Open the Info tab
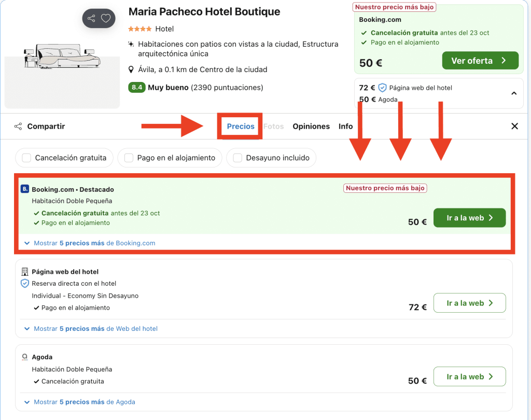Screen dimensions: 531x420 point(345,127)
